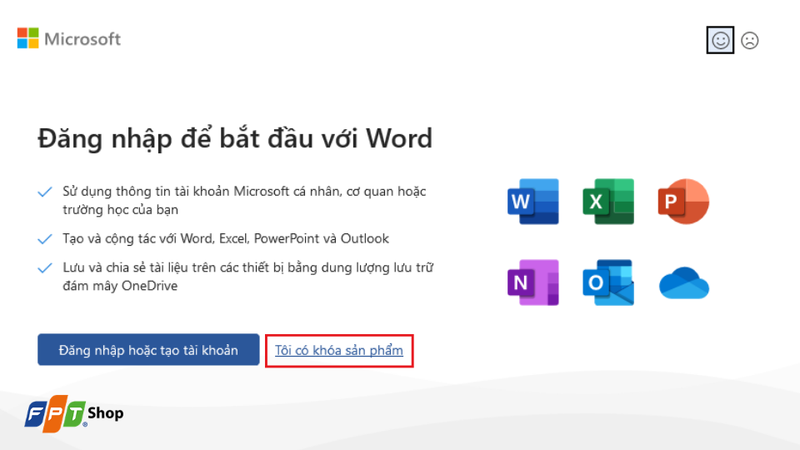The image size is (800, 450).
Task: Click the OneDrive cloud icon
Action: coord(684,283)
